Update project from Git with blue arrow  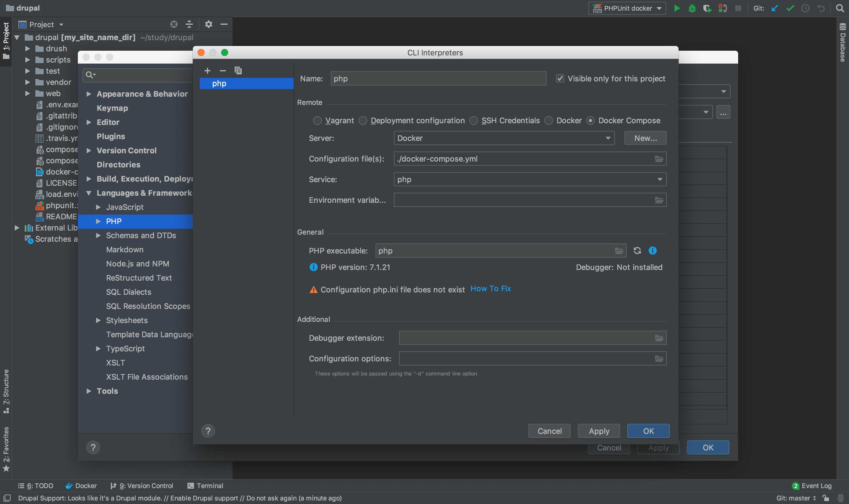click(x=775, y=8)
